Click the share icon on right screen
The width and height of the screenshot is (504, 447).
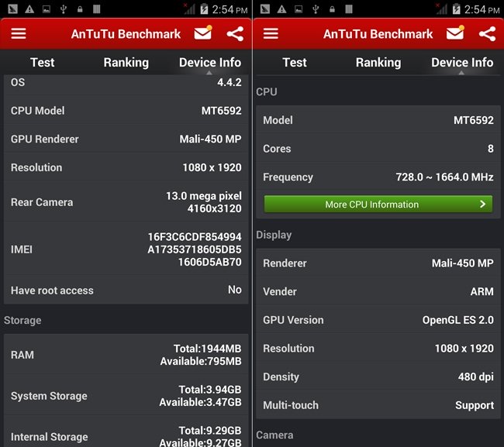487,34
